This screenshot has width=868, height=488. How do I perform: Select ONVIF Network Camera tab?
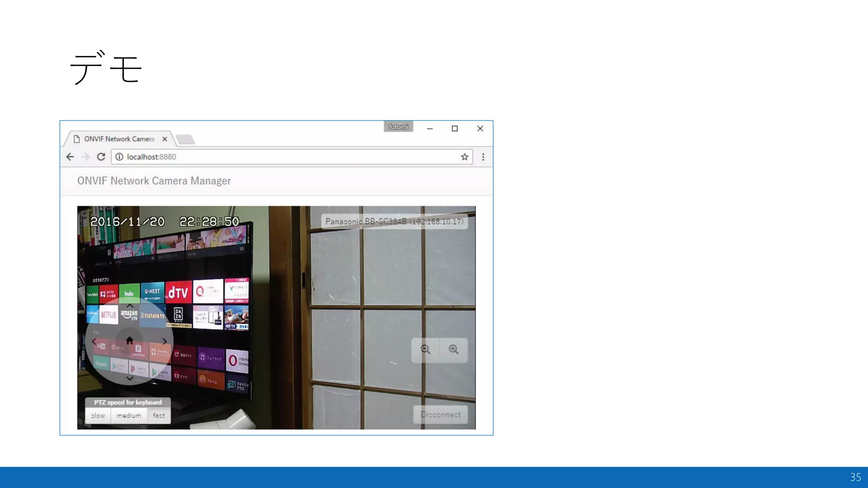(x=119, y=139)
